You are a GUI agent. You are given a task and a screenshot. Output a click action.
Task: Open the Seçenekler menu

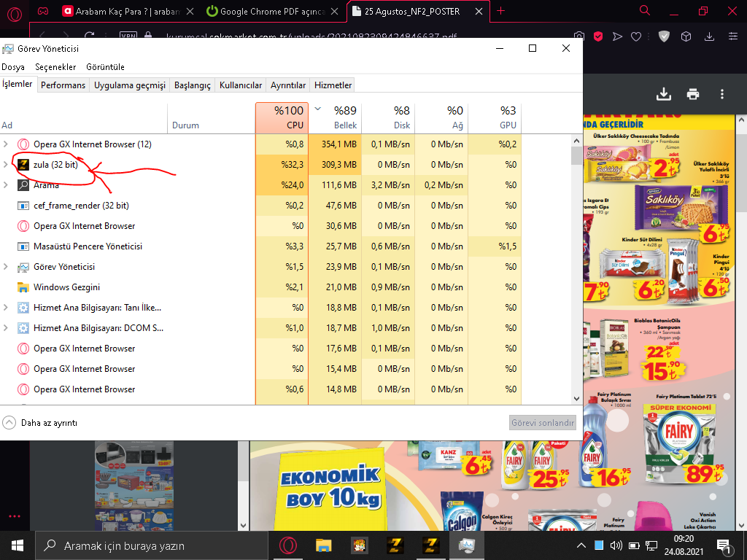click(55, 67)
